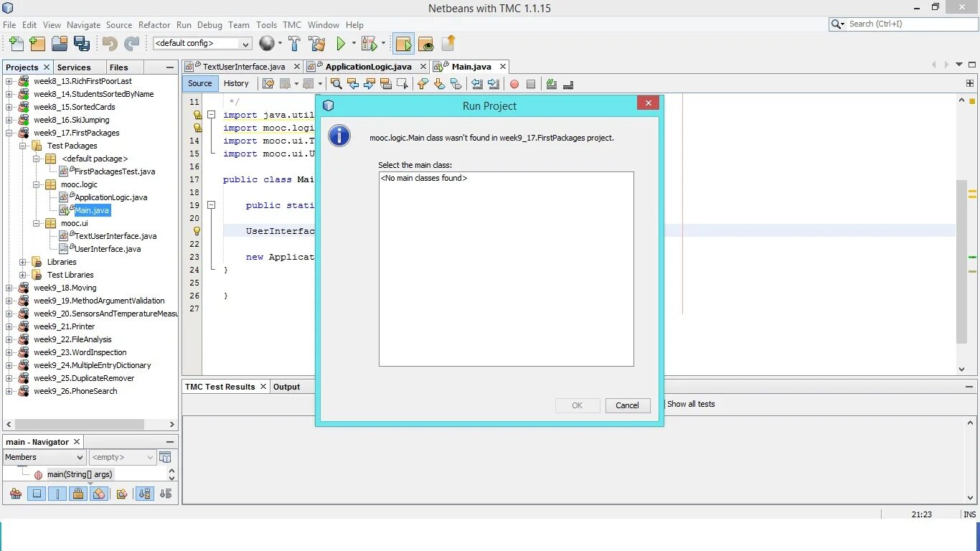Click the History view button
Viewport: 980px width, 551px height.
click(236, 83)
